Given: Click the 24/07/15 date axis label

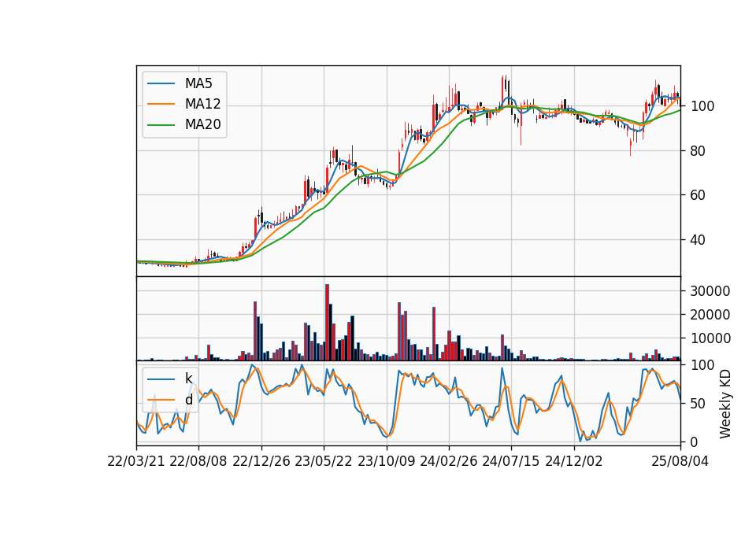Looking at the screenshot, I should [x=511, y=461].
